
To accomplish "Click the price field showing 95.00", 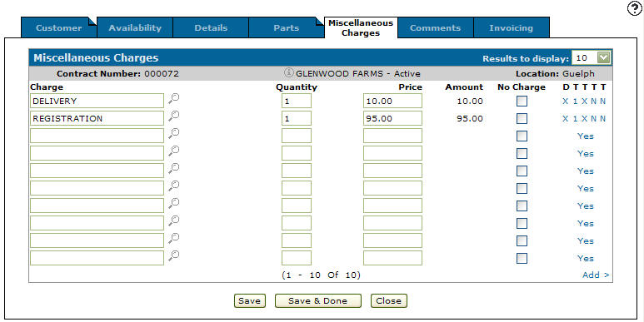I will (x=392, y=118).
